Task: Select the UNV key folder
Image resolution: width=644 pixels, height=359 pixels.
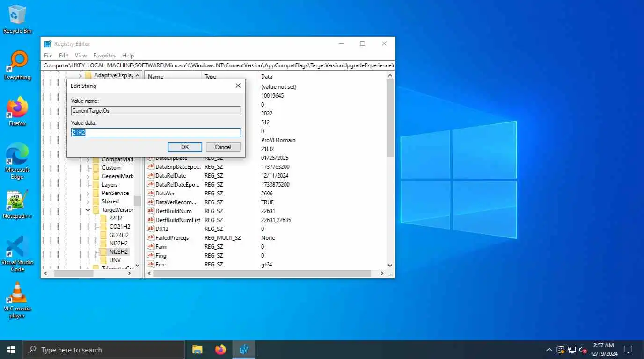Action: point(115,260)
